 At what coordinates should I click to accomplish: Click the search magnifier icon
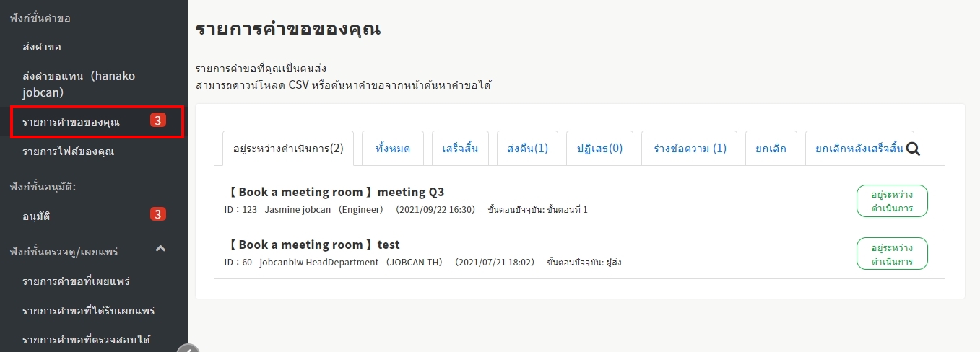(x=913, y=149)
